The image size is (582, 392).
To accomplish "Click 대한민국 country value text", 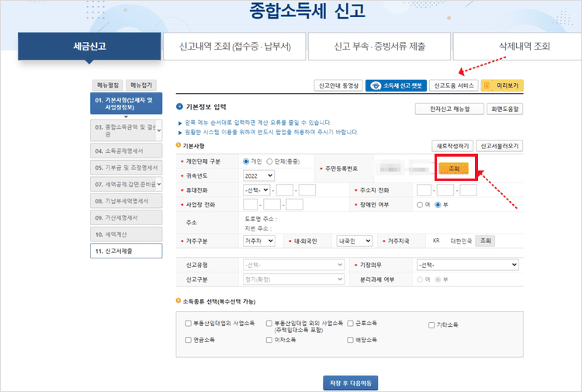I will tap(461, 241).
